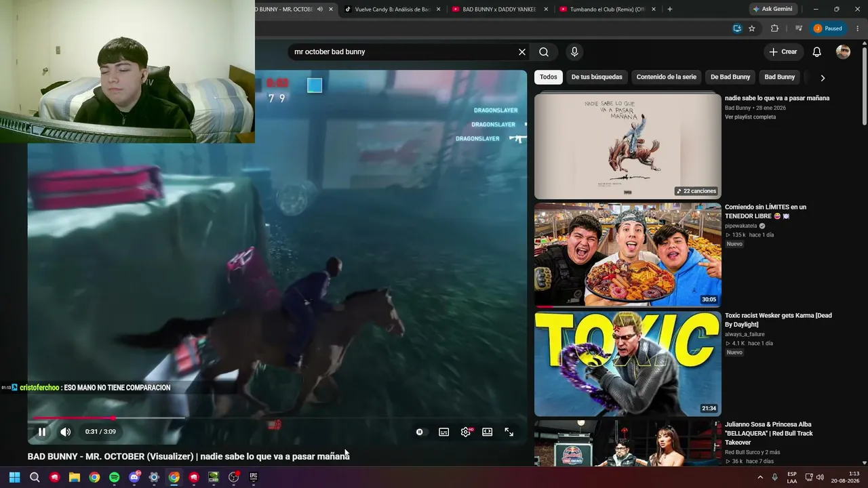Open the Chrome three-dot menu

858,28
